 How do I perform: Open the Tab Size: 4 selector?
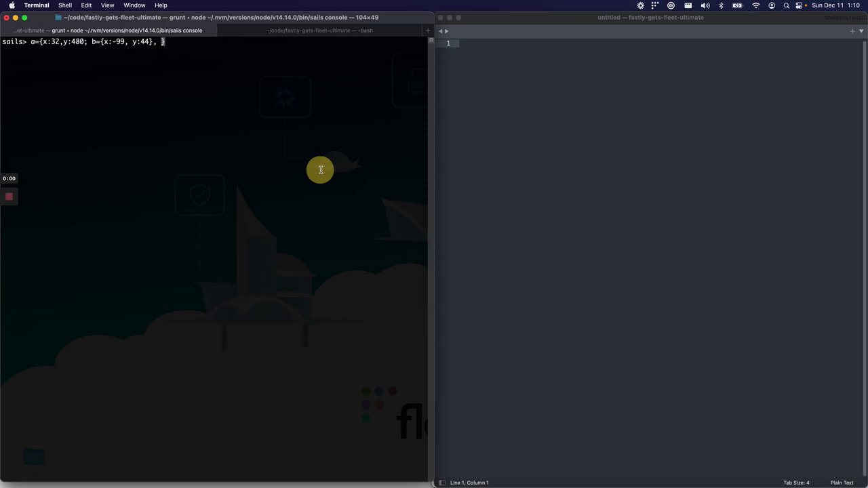coord(796,483)
